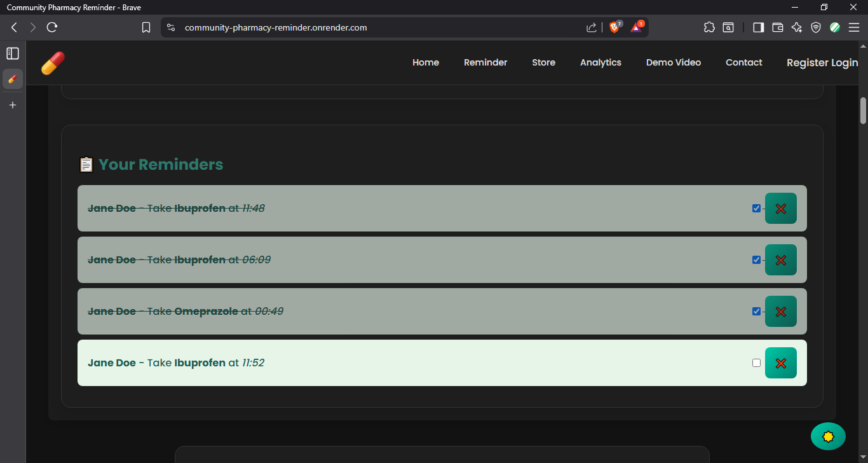868x463 pixels.
Task: Delete the Ibuprofen 06:09 reminder
Action: [780, 260]
